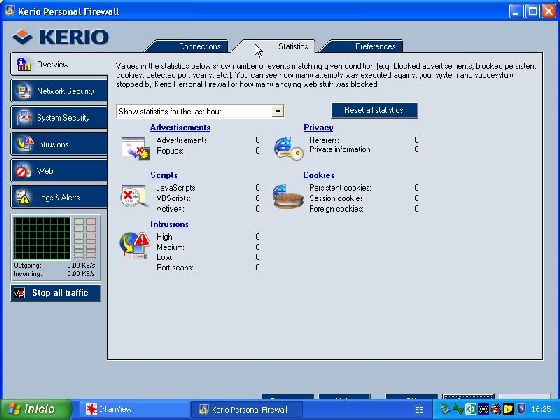
Task: Click the cookies statistics icon
Action: pos(288,196)
